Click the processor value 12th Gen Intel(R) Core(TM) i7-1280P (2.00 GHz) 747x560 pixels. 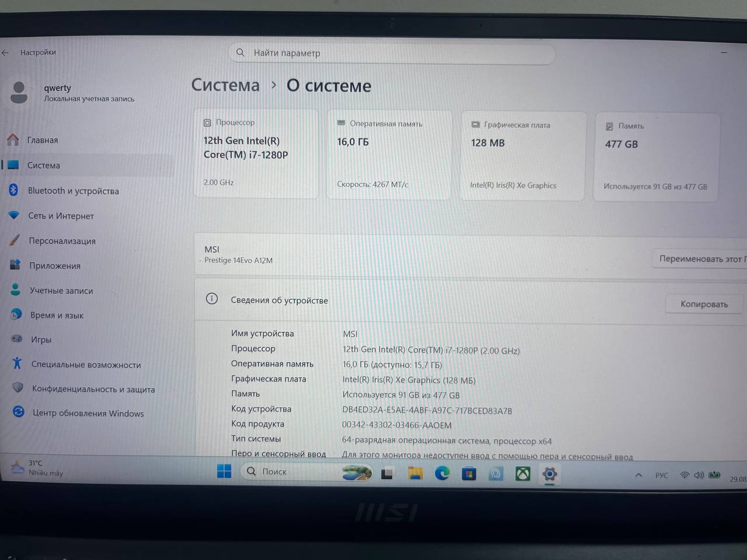pos(431,350)
